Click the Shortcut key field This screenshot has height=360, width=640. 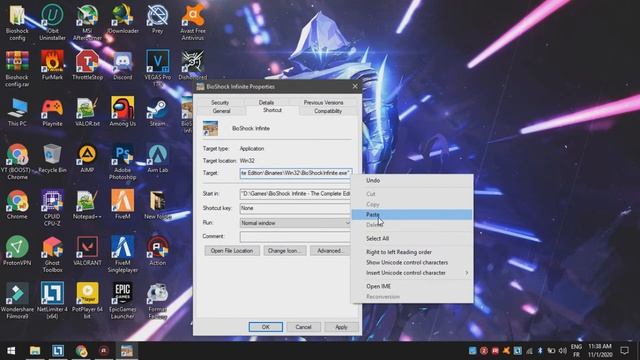pyautogui.click(x=296, y=208)
